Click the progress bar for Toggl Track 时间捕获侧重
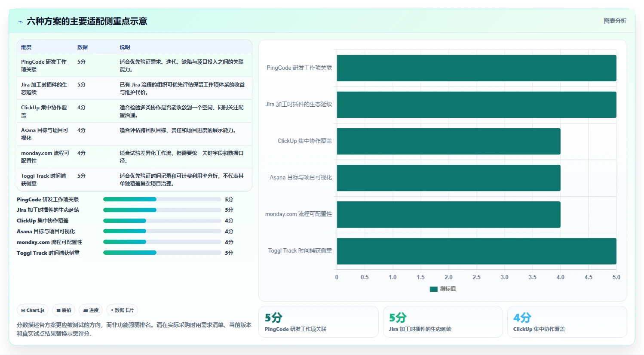Image resolution: width=644 pixels, height=355 pixels. [x=162, y=253]
